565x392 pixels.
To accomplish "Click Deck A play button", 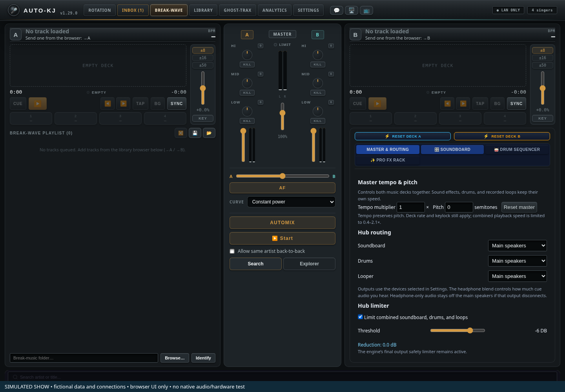I will [x=38, y=103].
